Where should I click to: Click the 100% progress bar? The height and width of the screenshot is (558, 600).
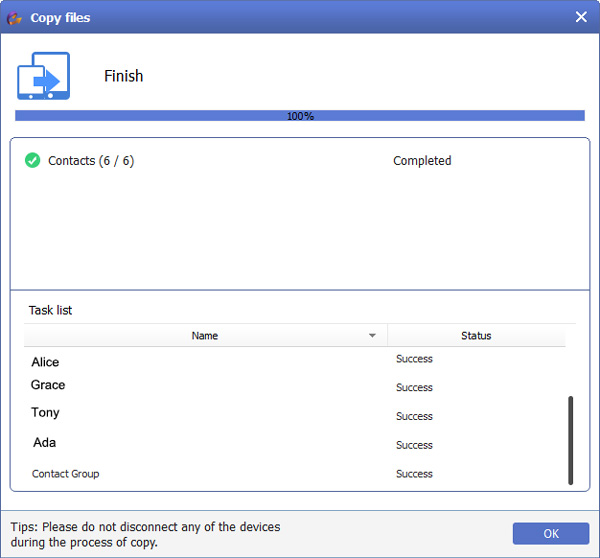click(x=300, y=116)
